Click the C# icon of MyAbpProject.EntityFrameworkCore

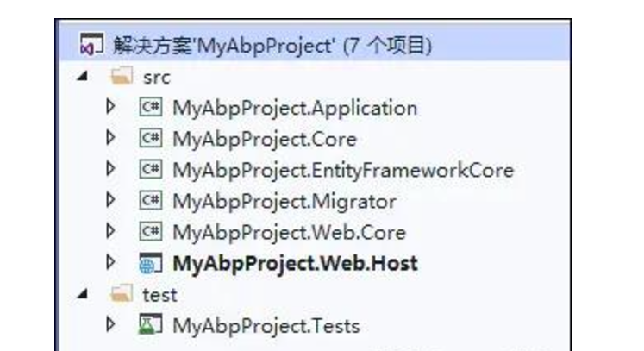pos(151,169)
